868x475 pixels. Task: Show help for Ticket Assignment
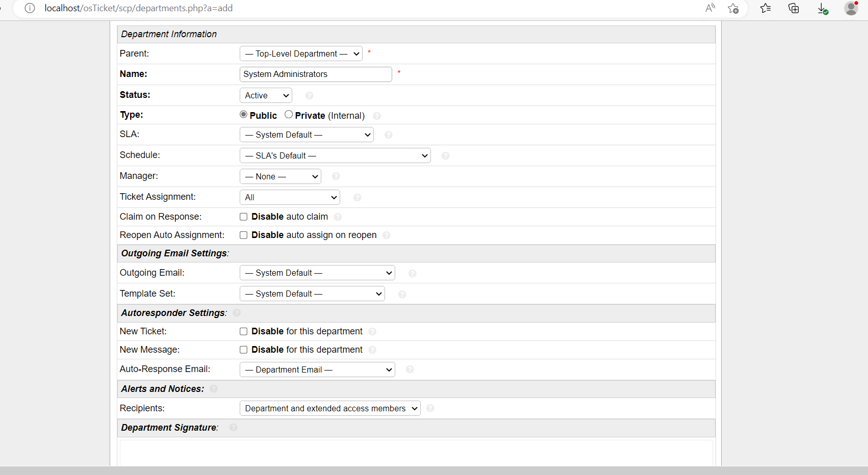click(x=358, y=197)
